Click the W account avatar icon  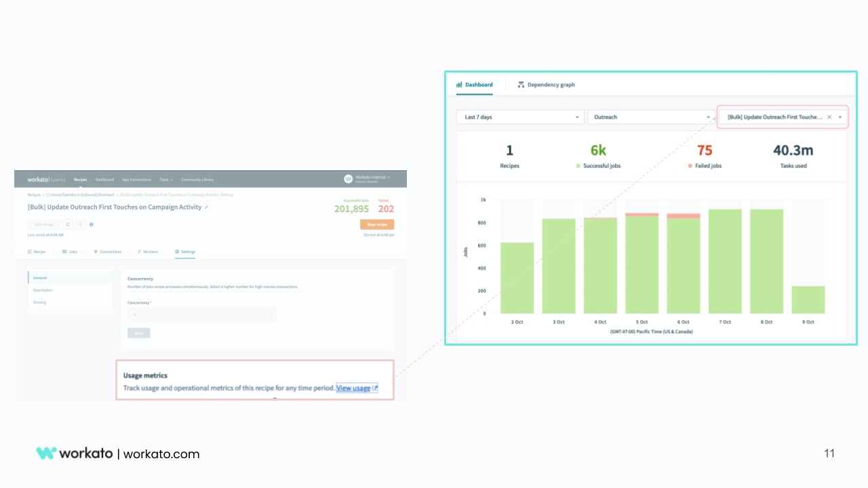349,179
